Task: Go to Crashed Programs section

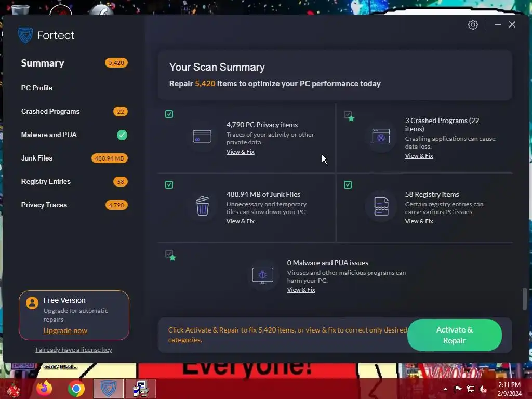Action: (50, 111)
